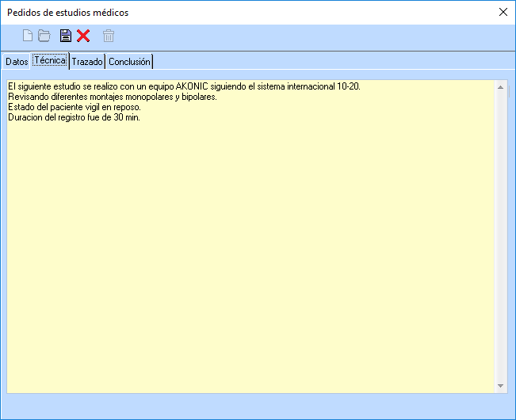
Task: Click the line 'Estado del paciente vigil en reposo.'
Action: click(x=75, y=107)
